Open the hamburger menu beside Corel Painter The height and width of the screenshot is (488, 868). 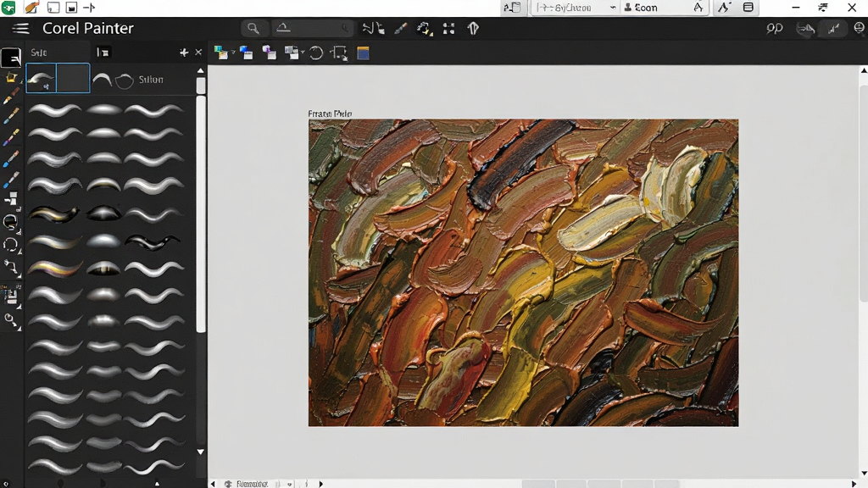20,28
